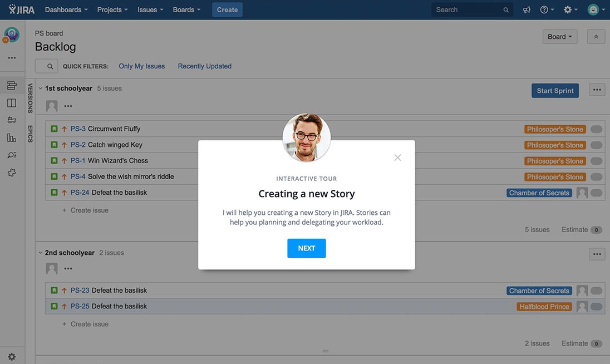Viewport: 610px width, 364px height.
Task: Open Active Sprints board view icon
Action: [12, 102]
